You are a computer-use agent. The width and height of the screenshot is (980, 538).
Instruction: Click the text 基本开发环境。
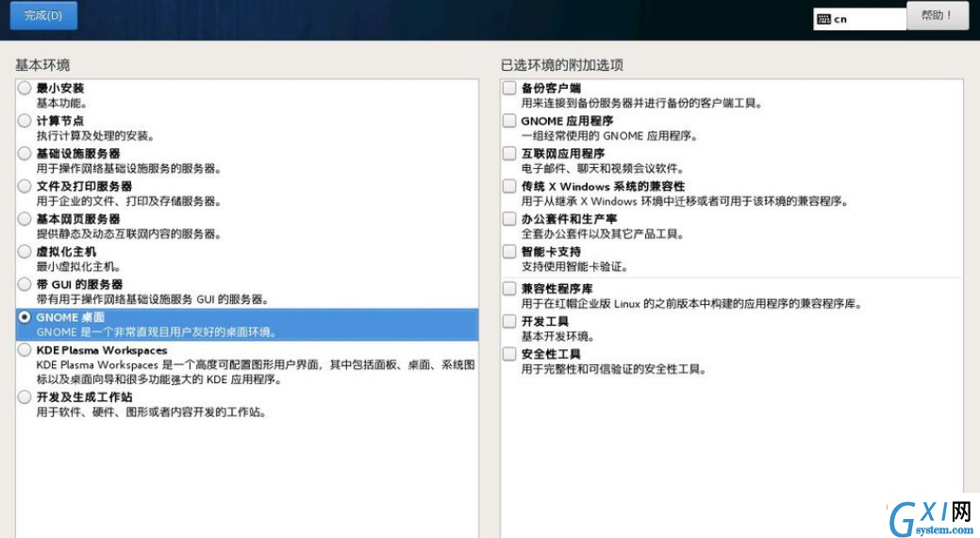[x=558, y=337]
